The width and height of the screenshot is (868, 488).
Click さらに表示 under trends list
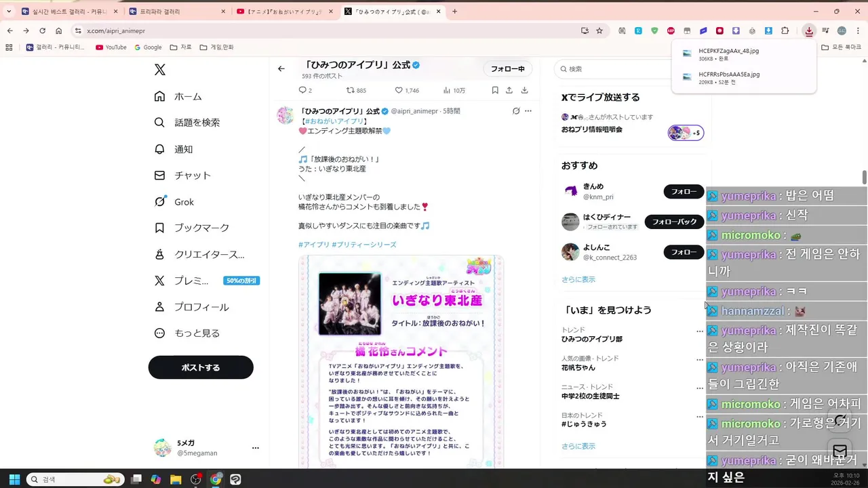[578, 446]
